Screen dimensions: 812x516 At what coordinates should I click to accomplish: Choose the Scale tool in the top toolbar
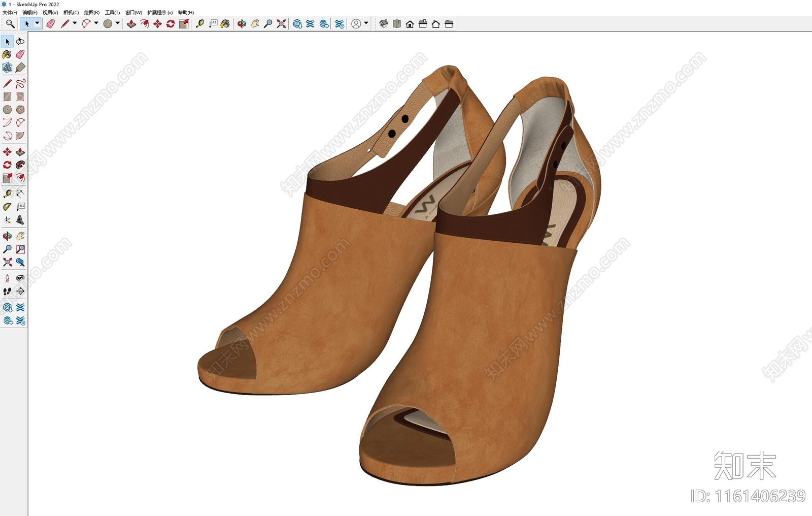pyautogui.click(x=184, y=24)
